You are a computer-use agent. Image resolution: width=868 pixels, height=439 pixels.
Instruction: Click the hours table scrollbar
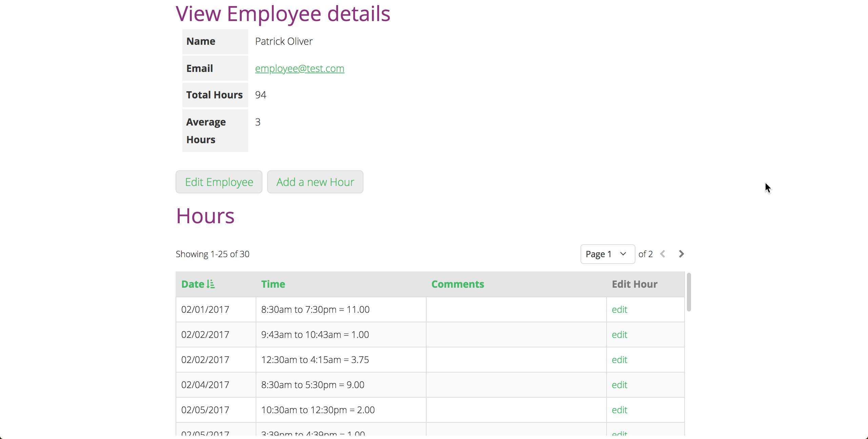(x=689, y=292)
